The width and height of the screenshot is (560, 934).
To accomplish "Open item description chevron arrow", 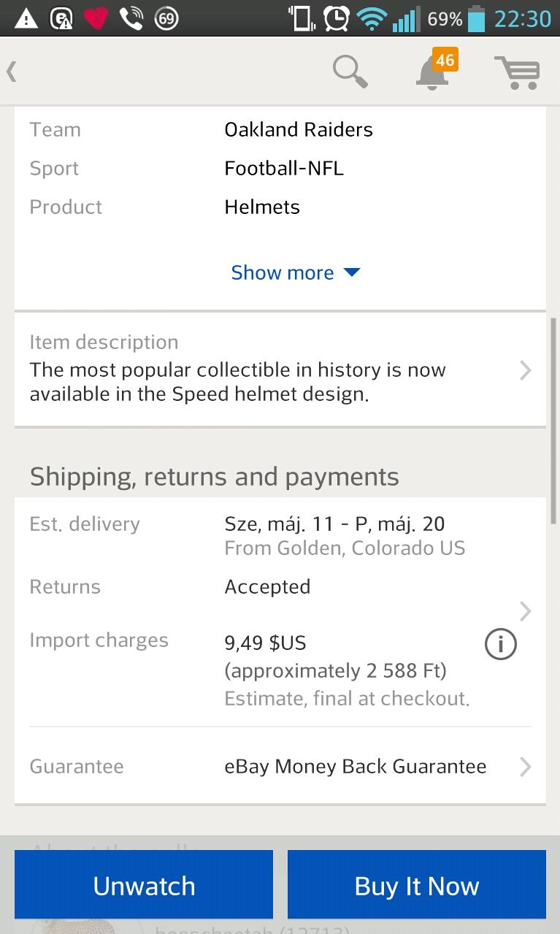I will [525, 370].
